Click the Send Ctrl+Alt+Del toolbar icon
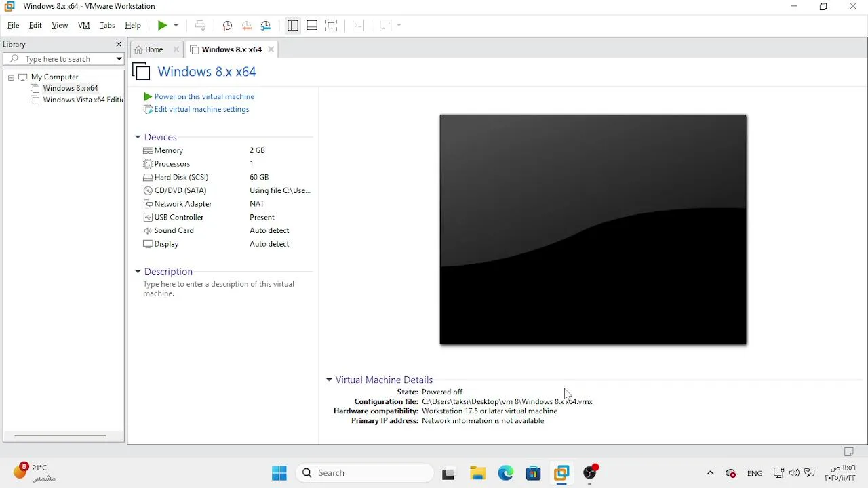868x488 pixels. (x=200, y=26)
